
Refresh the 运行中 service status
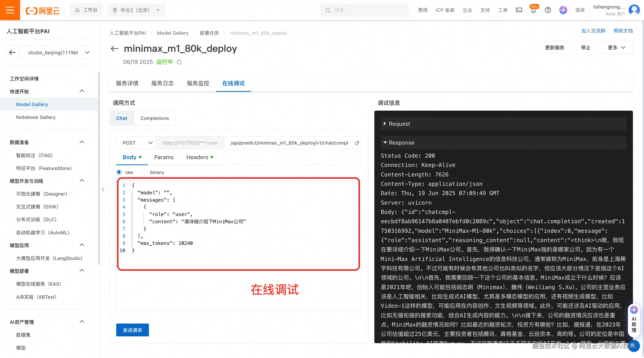pos(179,62)
